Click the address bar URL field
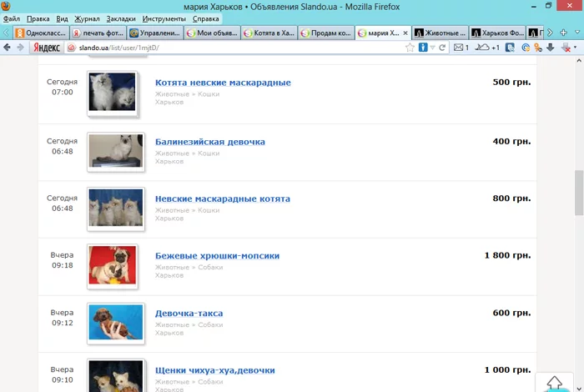The image size is (584, 392). click(x=239, y=48)
